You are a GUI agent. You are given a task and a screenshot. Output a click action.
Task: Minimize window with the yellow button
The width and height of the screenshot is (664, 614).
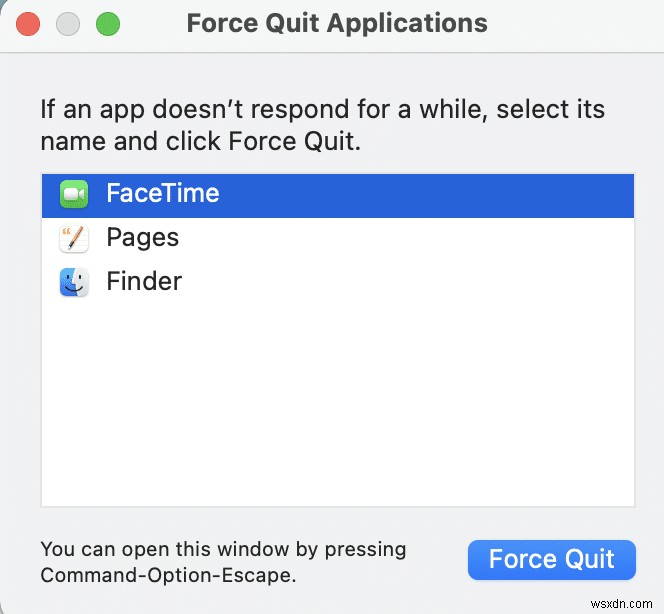pos(68,23)
